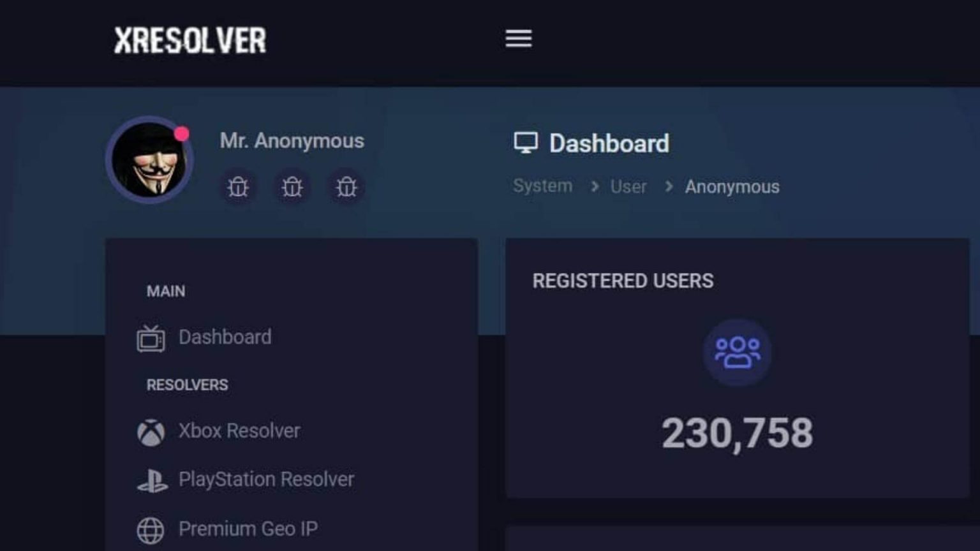
Task: Click the rightmost bug badge icon
Action: coord(346,187)
